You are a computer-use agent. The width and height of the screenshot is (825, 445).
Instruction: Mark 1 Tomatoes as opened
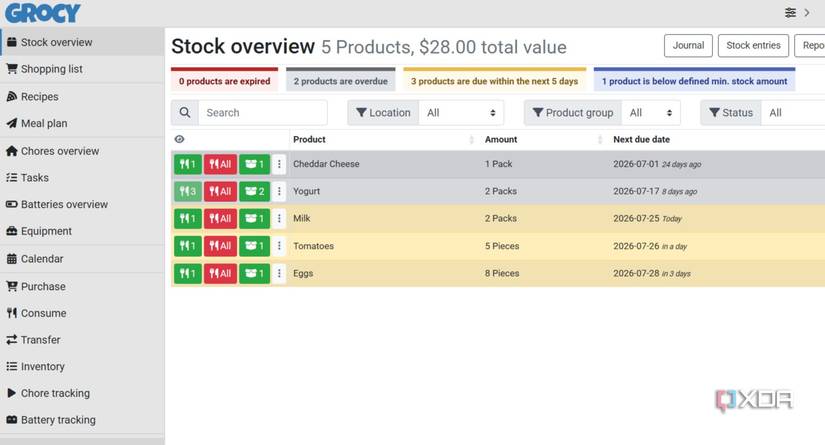coord(255,246)
